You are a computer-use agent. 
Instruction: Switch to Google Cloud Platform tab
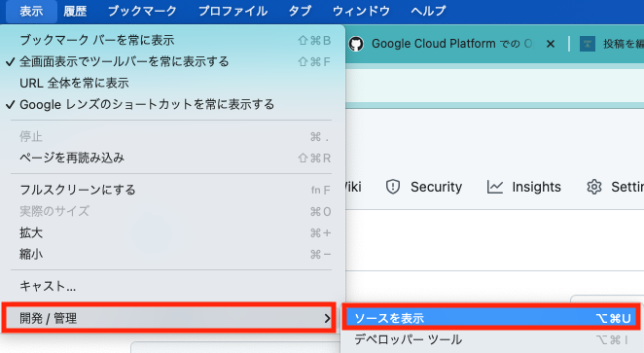(x=451, y=44)
